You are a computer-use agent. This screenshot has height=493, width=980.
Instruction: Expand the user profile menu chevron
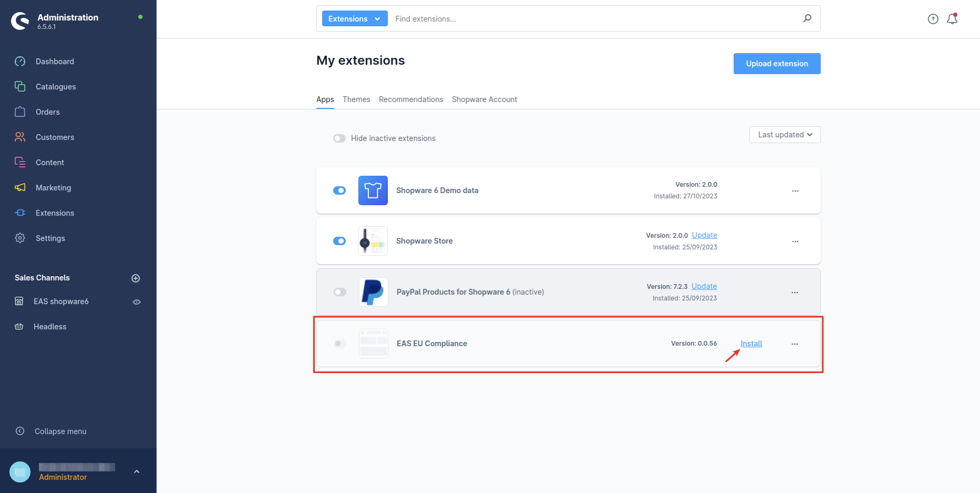pos(137,472)
